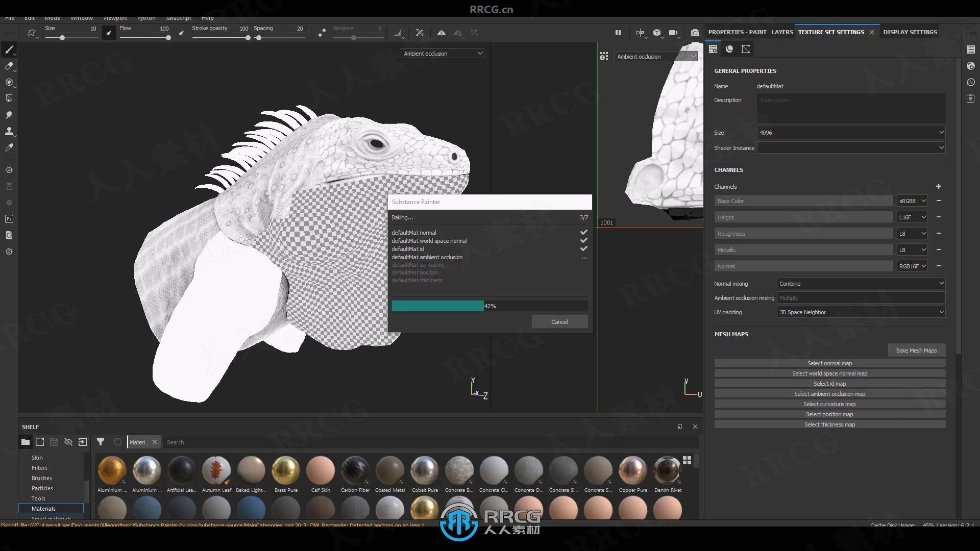980x551 pixels.
Task: Select the Material Picker eyedropper tool
Action: [x=9, y=147]
